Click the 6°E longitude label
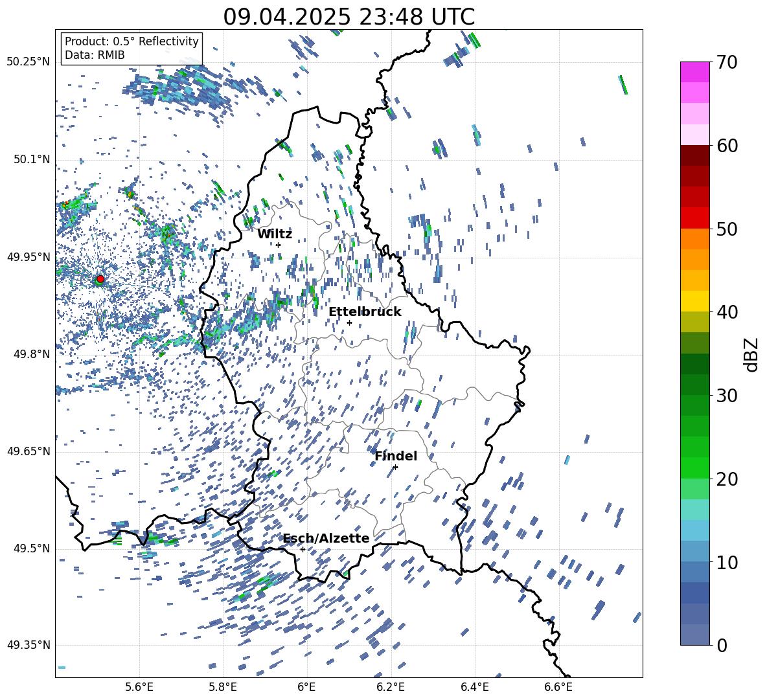This screenshot has height=700, width=767. pyautogui.click(x=306, y=687)
